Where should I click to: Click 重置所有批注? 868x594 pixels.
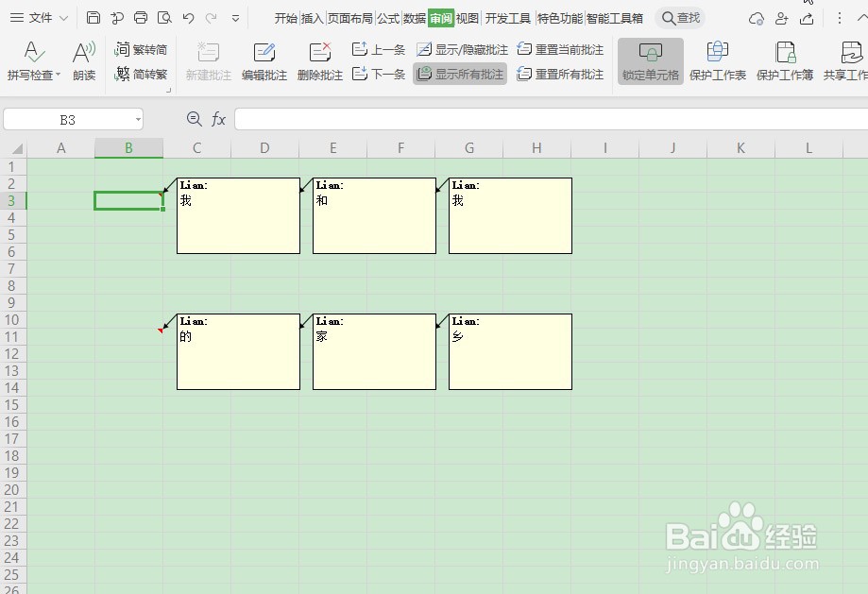pyautogui.click(x=560, y=74)
